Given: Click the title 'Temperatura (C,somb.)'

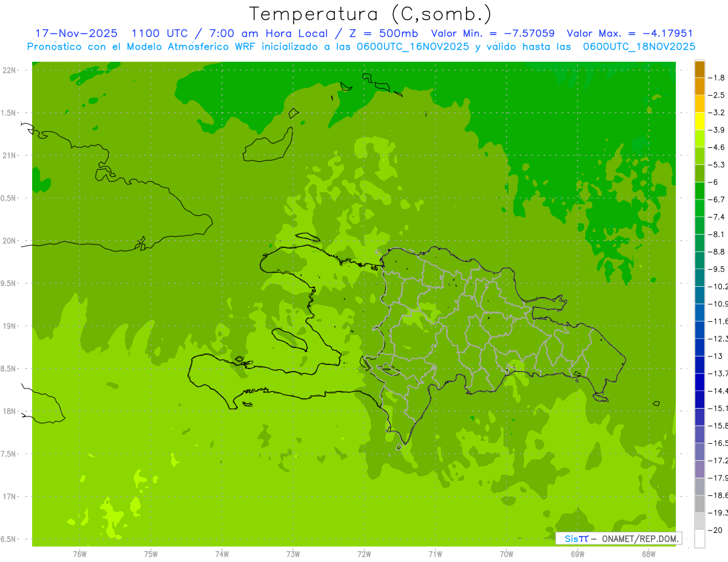Looking at the screenshot, I should 370,14.
